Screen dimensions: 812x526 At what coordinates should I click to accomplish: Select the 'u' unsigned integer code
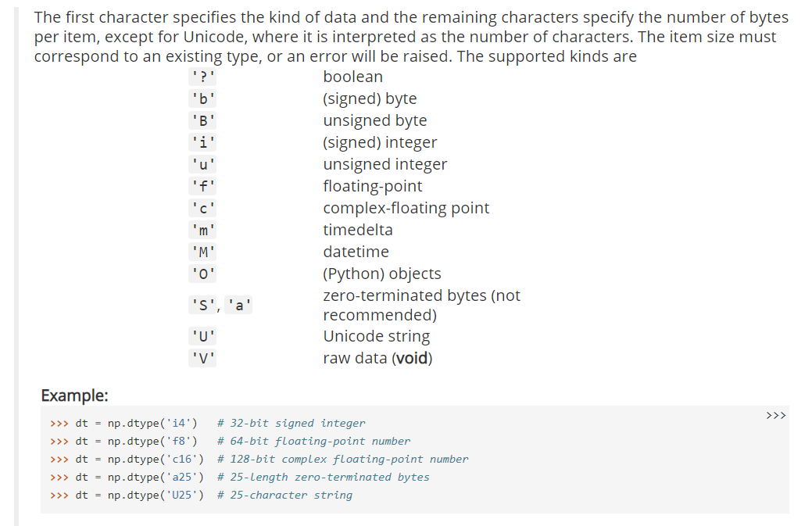click(202, 164)
